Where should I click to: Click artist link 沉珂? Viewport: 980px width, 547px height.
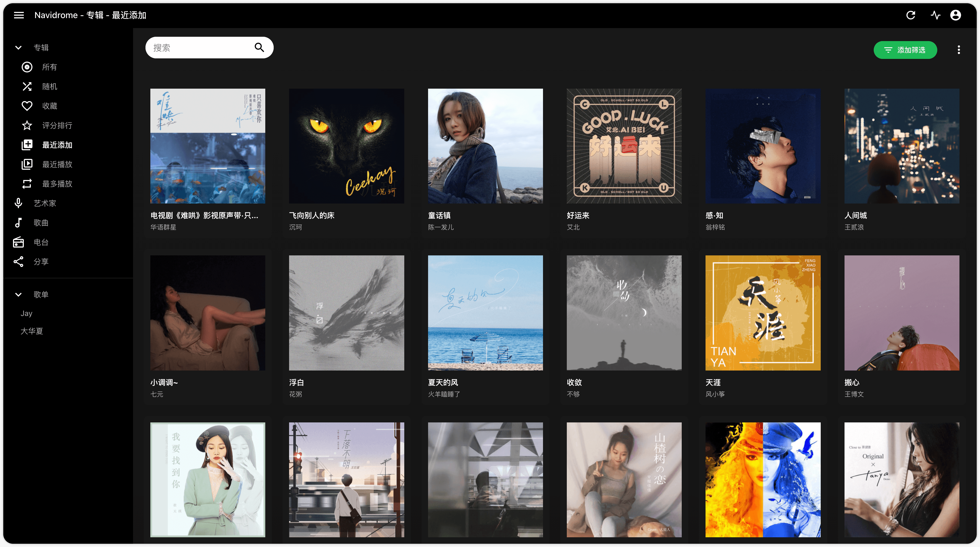coord(295,227)
